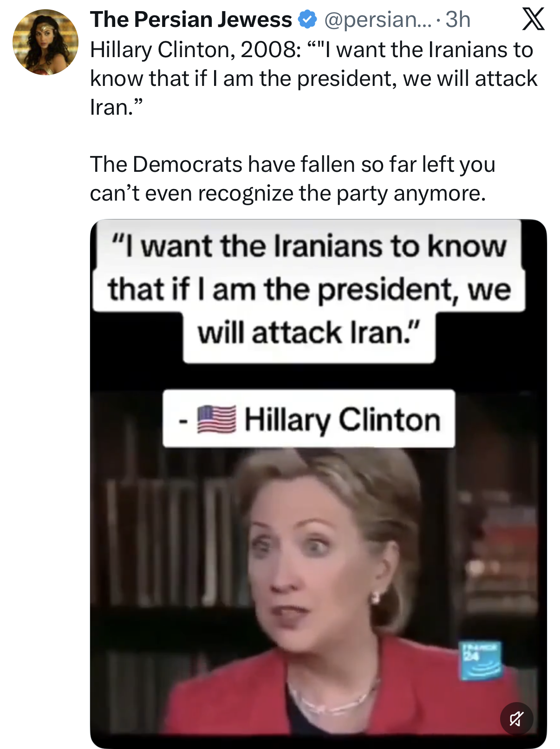Click "The Democrats have fallen so far left" line

click(293, 164)
